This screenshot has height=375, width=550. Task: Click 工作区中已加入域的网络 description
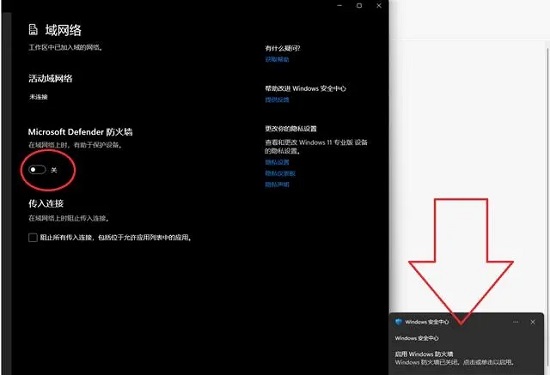[66, 47]
